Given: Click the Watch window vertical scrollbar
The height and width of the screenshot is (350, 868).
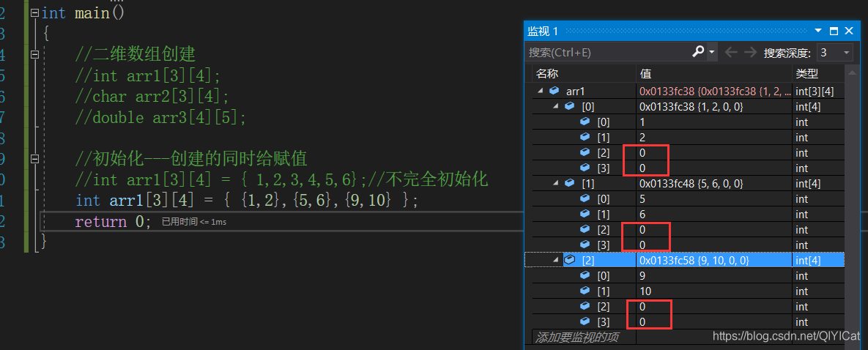Looking at the screenshot, I should [x=850, y=205].
